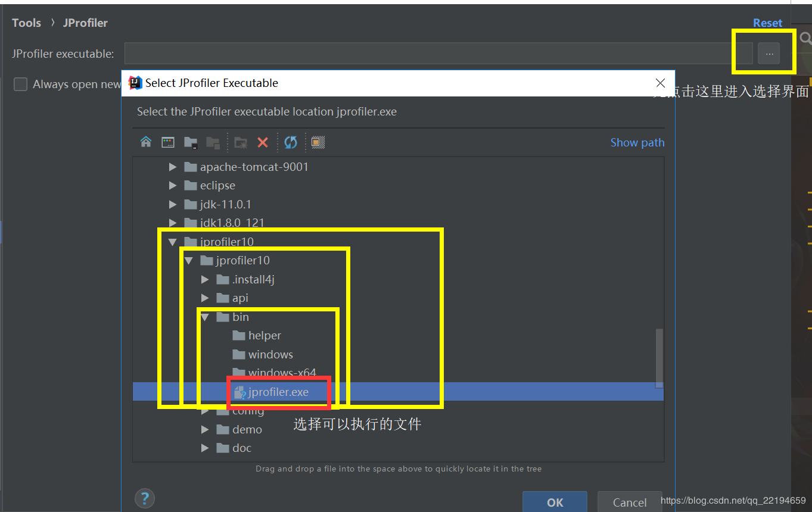The image size is (812, 512).
Task: Select the helper folder
Action: pos(257,336)
